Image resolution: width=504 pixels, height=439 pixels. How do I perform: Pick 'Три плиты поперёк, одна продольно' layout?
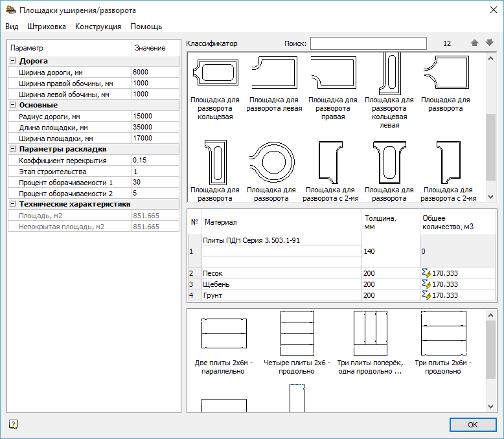click(x=369, y=333)
